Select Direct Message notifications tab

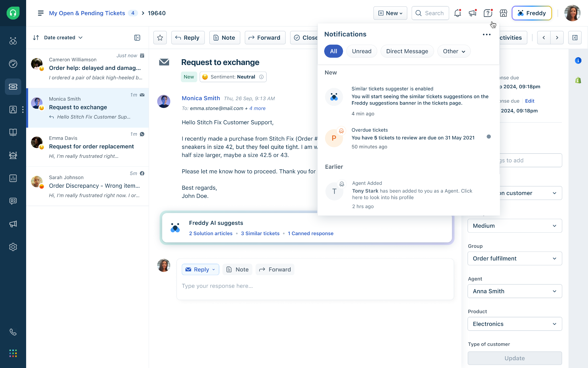tap(407, 51)
